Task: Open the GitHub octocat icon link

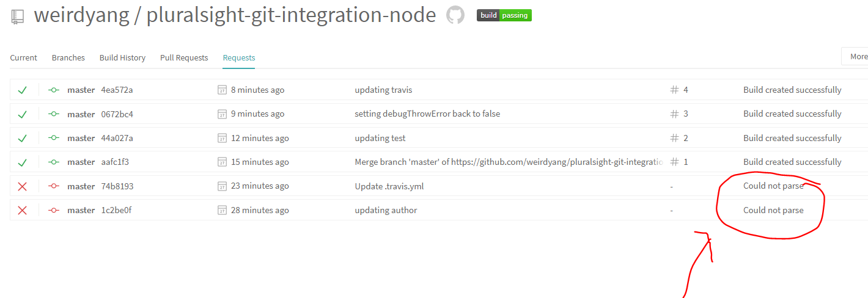Action: click(x=455, y=15)
